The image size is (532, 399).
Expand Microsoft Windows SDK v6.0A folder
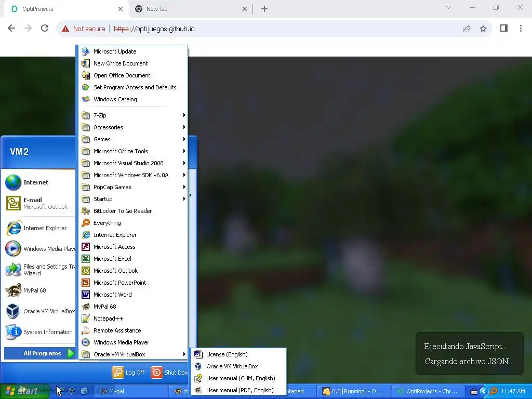coord(133,175)
